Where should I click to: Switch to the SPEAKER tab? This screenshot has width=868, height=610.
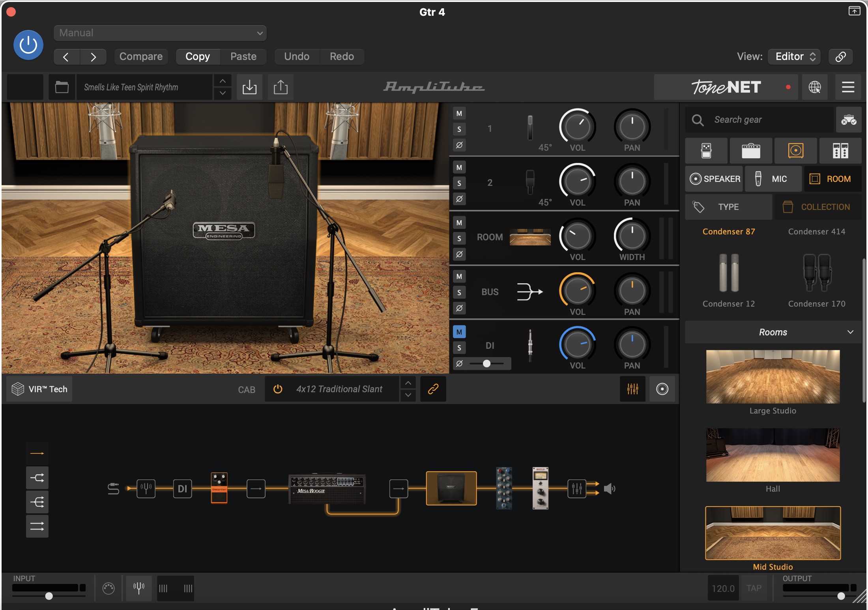714,179
